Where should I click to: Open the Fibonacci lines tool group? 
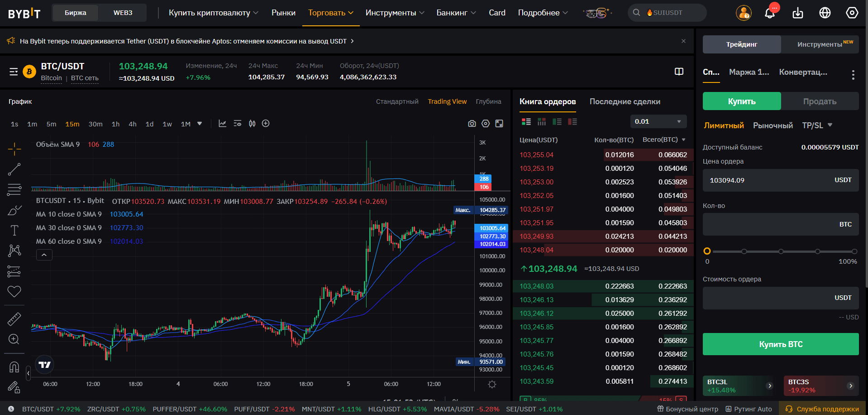(14, 190)
